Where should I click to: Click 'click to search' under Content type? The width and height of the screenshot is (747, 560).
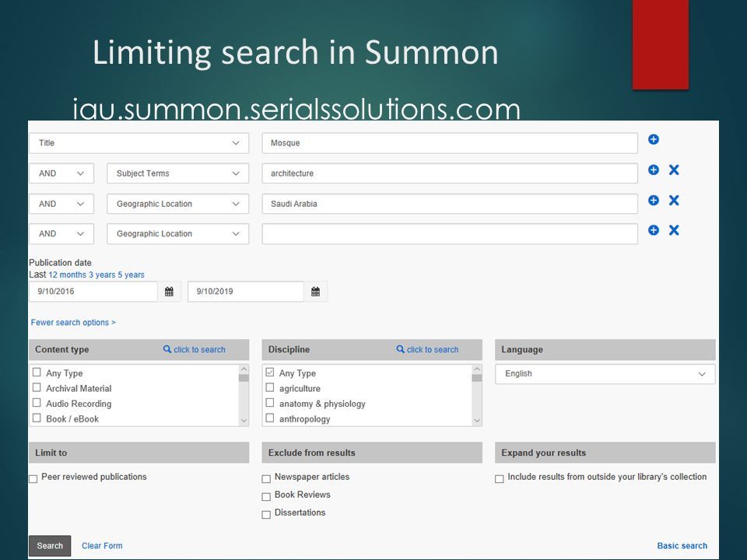coord(199,349)
